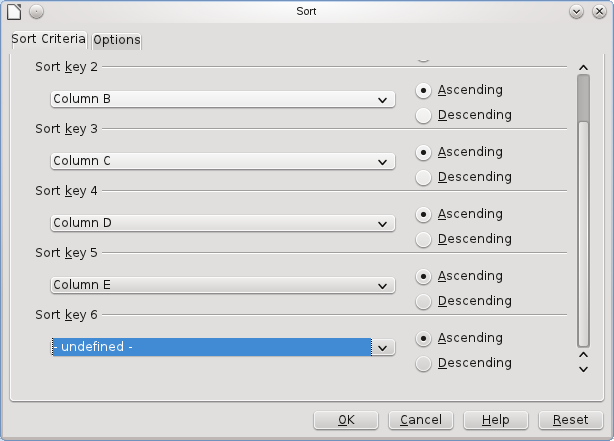
Task: Click the document icon in the title bar
Action: (x=14, y=11)
